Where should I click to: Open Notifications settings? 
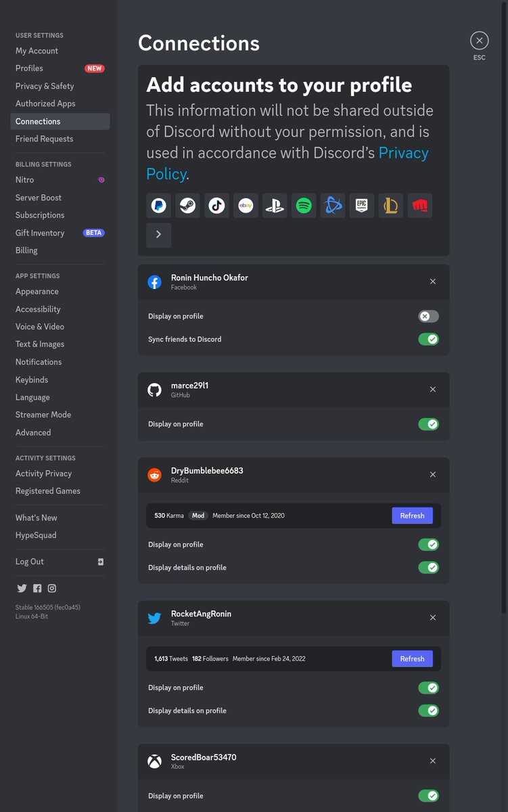point(60,362)
